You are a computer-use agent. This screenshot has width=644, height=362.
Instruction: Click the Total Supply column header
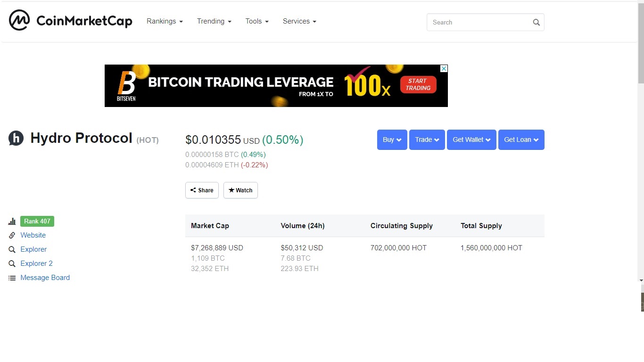click(481, 226)
